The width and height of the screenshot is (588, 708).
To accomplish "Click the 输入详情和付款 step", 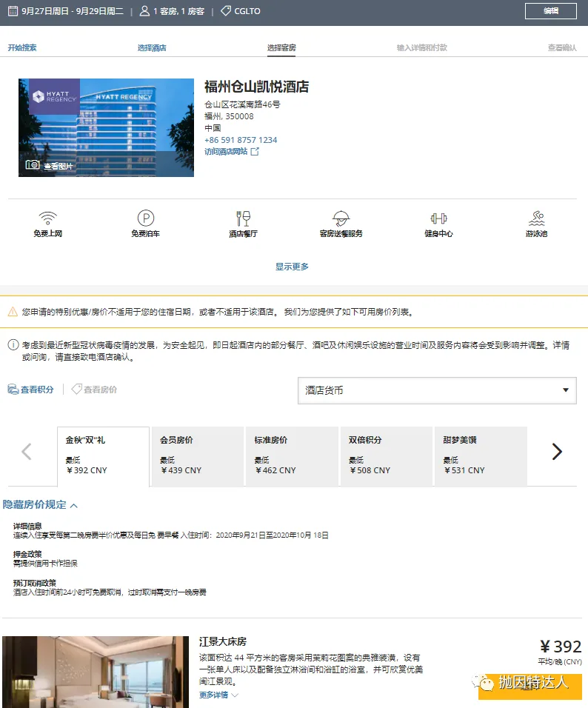I will pos(422,47).
